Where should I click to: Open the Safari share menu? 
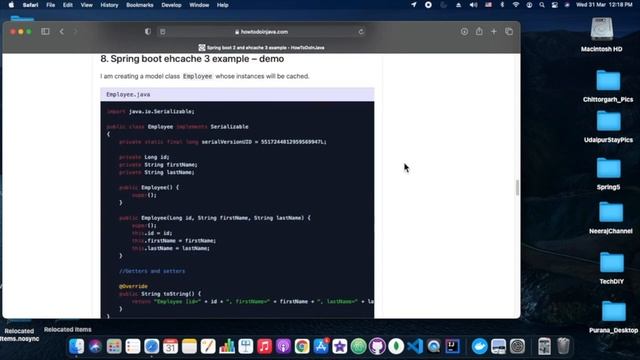click(479, 31)
